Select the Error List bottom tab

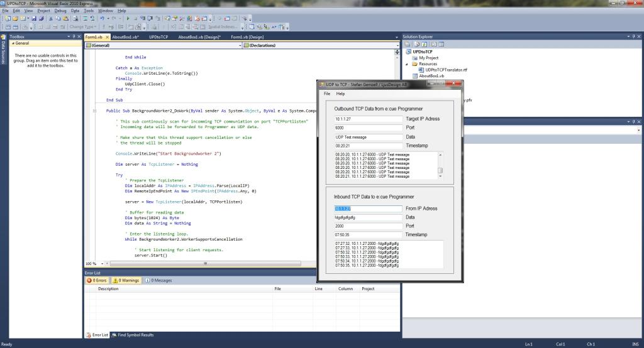[x=97, y=335]
